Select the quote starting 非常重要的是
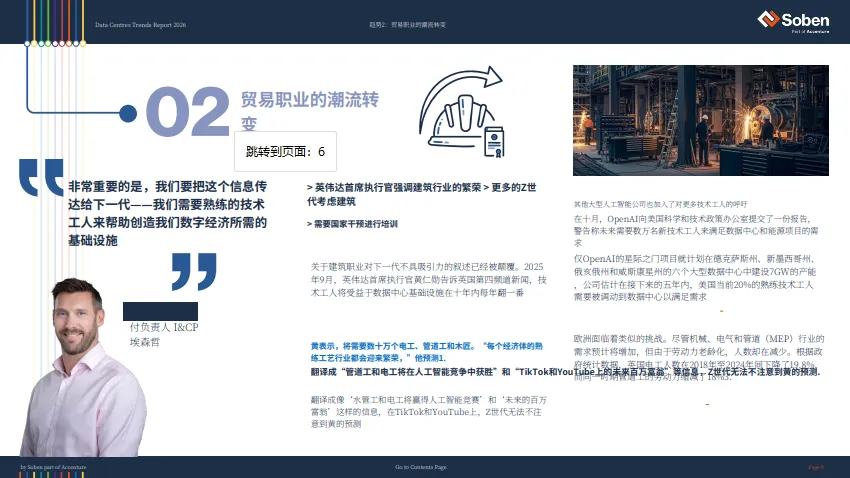Screen dimensions: 850x478 (x=168, y=214)
